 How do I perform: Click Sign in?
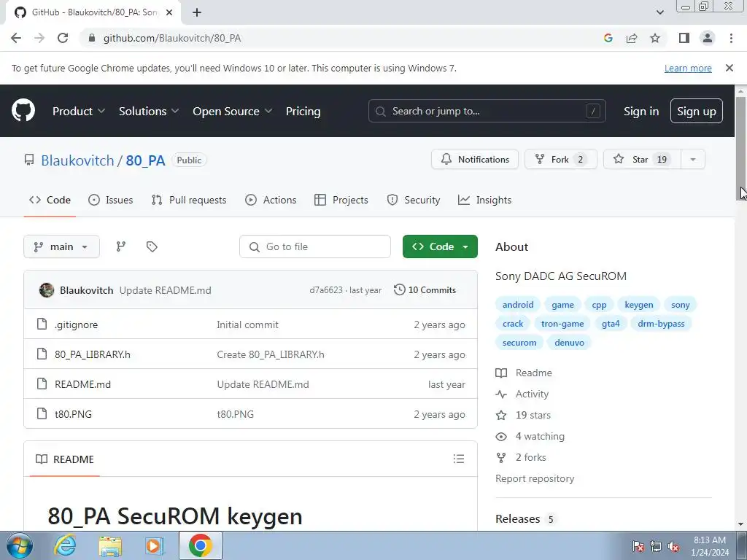point(641,111)
